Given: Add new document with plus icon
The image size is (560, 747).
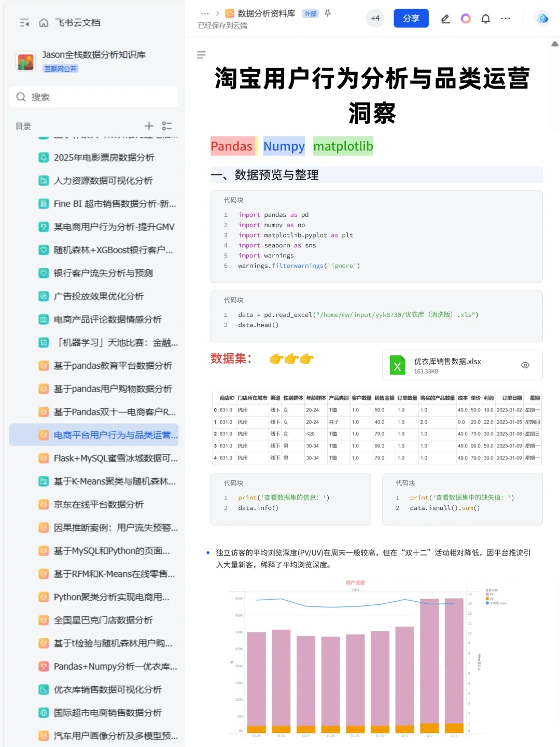Looking at the screenshot, I should tap(149, 126).
